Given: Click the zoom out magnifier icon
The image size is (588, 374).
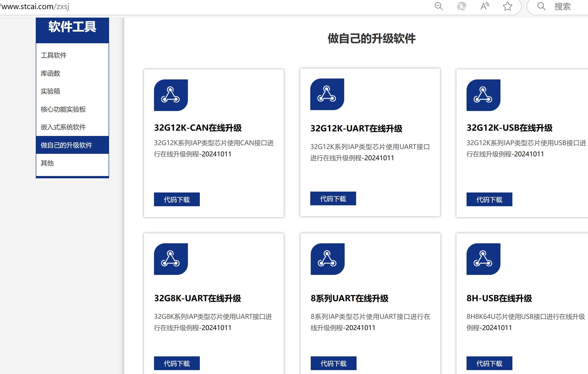Looking at the screenshot, I should 439,6.
